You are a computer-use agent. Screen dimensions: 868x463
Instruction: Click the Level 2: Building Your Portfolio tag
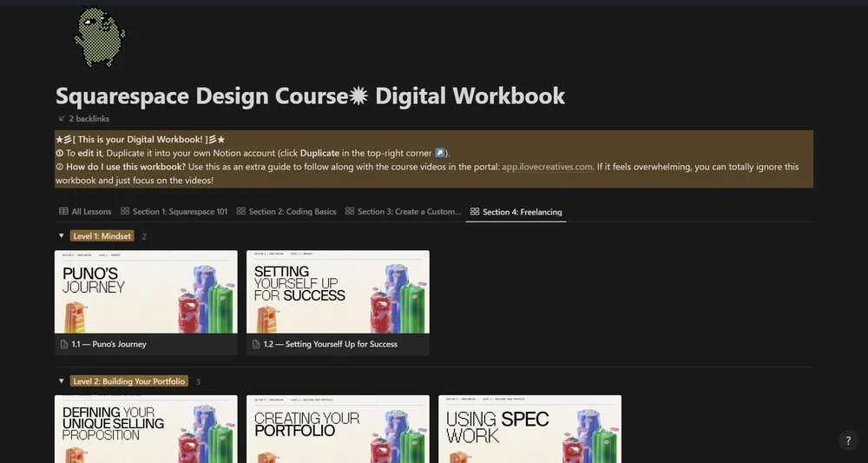tap(129, 381)
